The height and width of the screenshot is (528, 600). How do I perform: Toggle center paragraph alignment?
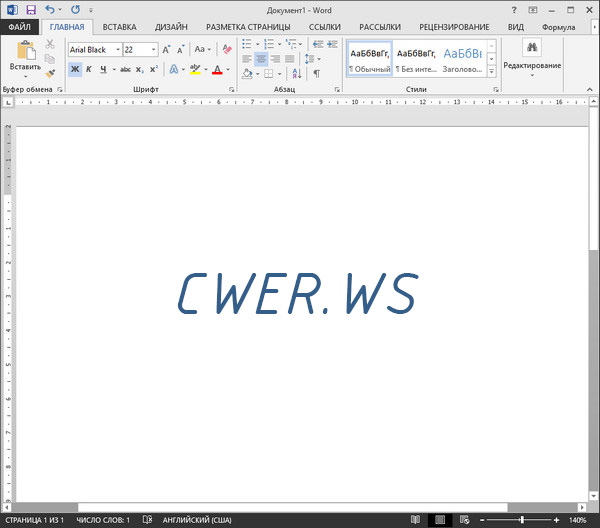(261, 60)
